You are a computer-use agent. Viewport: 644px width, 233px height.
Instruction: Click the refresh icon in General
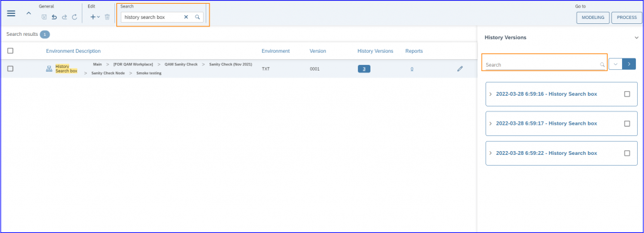coord(74,17)
